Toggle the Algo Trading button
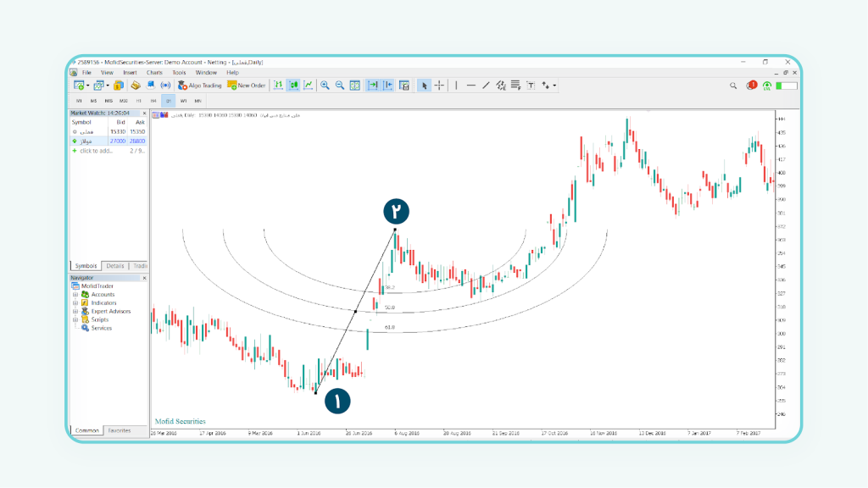This screenshot has width=868, height=488. pos(198,86)
